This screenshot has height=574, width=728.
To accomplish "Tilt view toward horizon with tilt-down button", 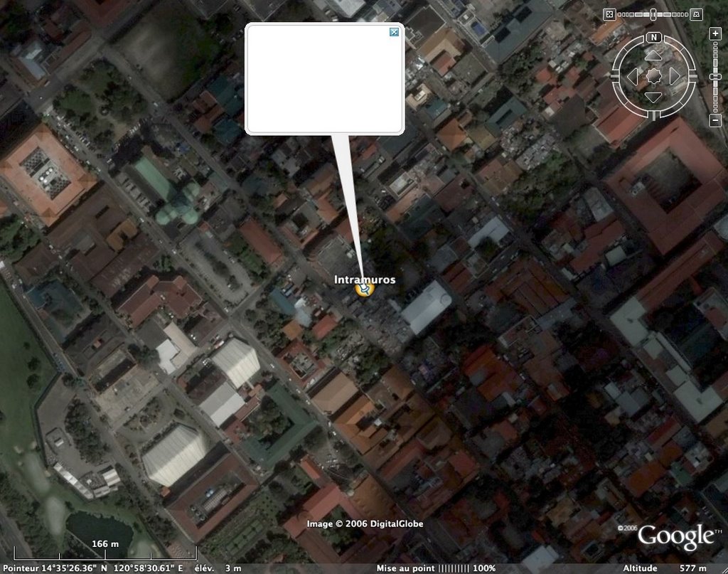I will (x=696, y=14).
